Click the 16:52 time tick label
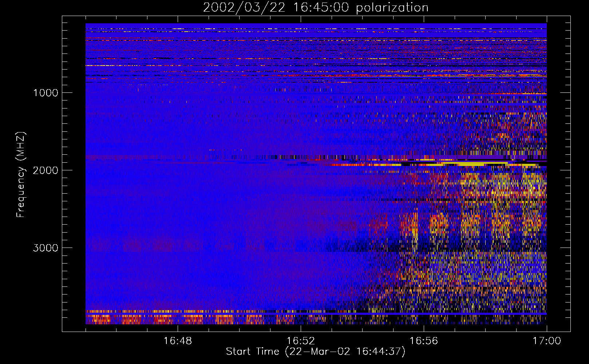 pyautogui.click(x=301, y=341)
